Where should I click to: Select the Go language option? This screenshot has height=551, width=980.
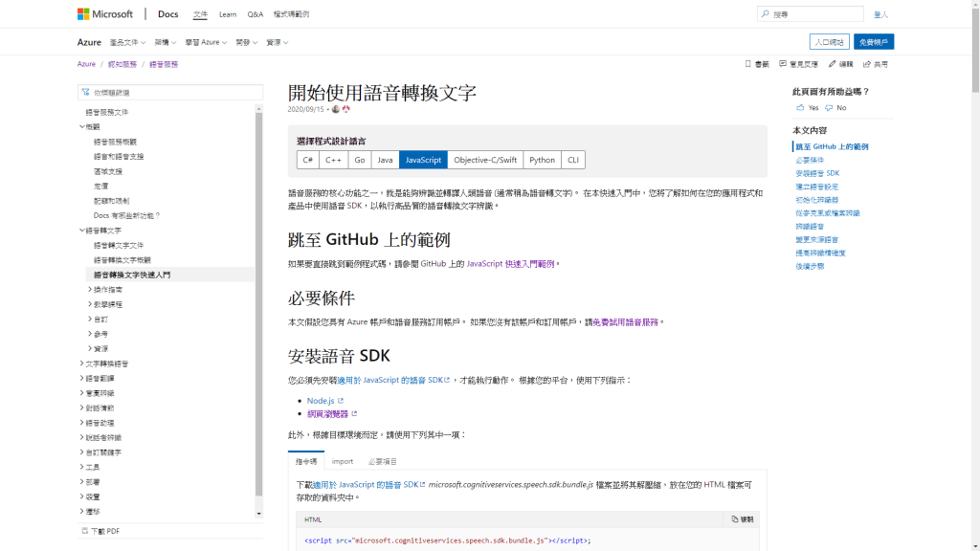click(360, 160)
